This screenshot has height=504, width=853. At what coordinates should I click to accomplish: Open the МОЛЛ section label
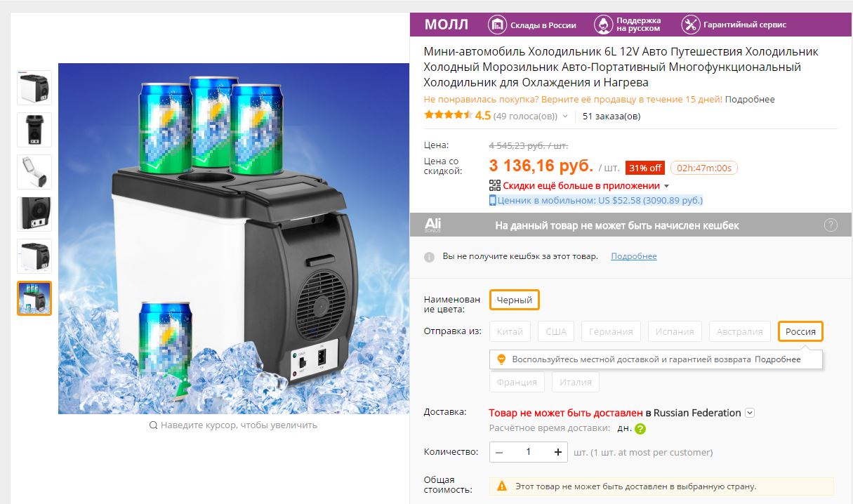[x=447, y=25]
